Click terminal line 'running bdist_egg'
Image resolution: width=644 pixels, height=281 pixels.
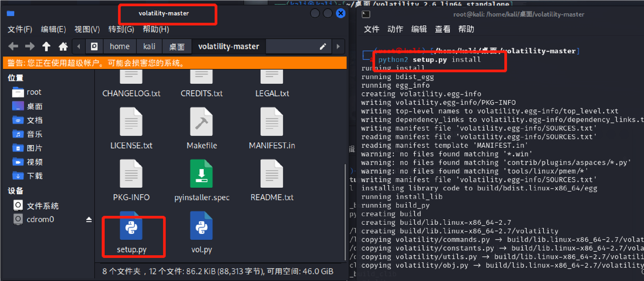click(397, 76)
